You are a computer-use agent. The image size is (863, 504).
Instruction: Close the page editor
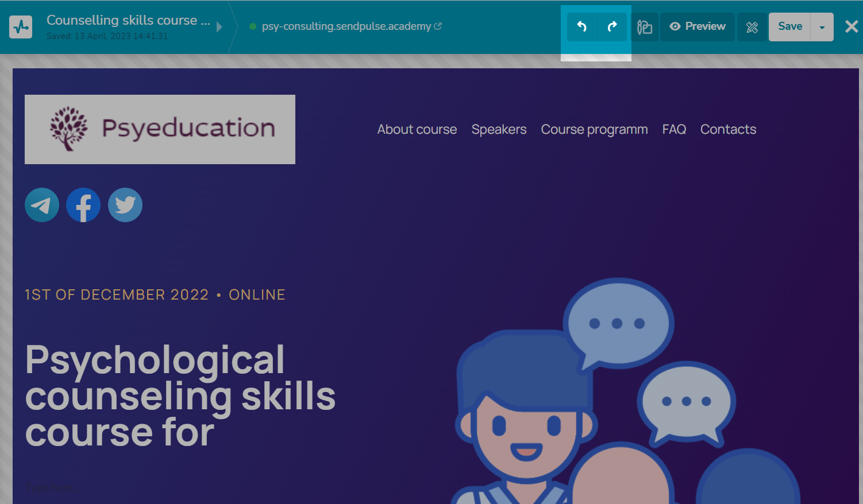[852, 26]
